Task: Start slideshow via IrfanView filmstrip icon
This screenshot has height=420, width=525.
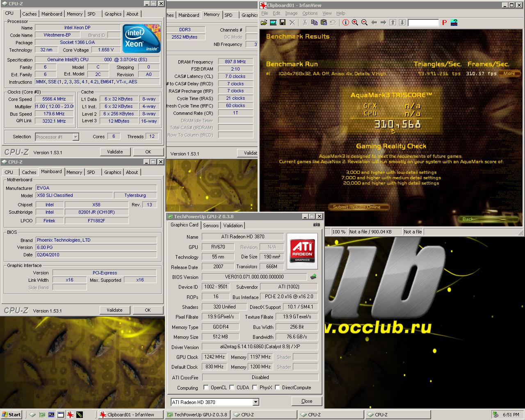Action: point(273,23)
